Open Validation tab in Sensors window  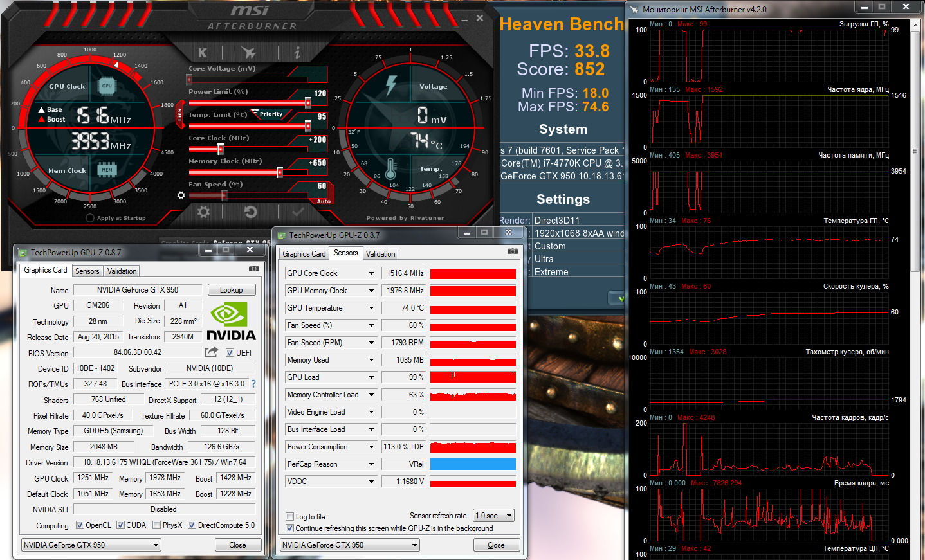click(380, 254)
